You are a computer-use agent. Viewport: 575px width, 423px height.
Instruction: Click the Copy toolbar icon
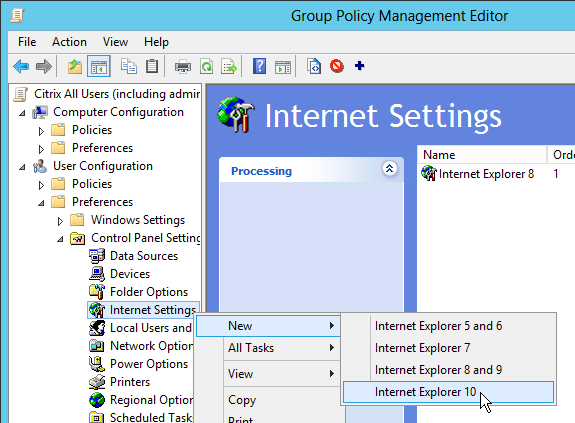[x=129, y=66]
